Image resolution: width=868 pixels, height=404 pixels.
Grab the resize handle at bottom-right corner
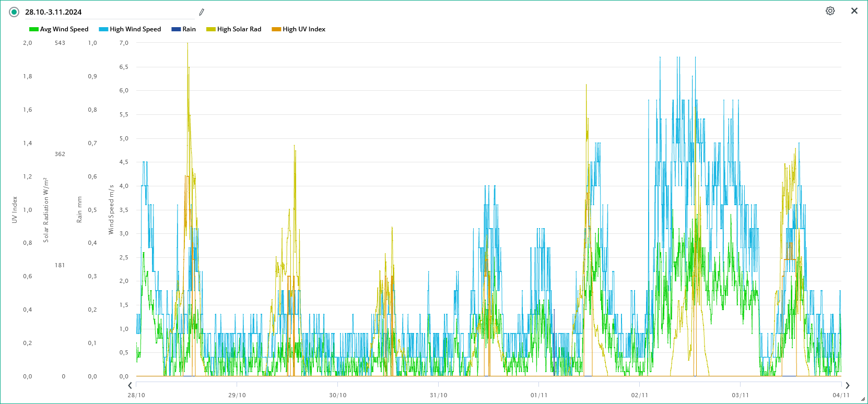tap(863, 399)
